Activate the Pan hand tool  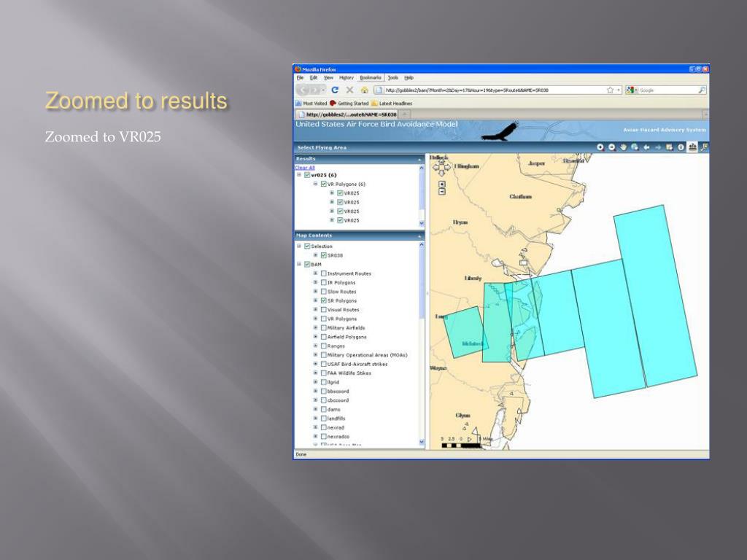pyautogui.click(x=623, y=147)
